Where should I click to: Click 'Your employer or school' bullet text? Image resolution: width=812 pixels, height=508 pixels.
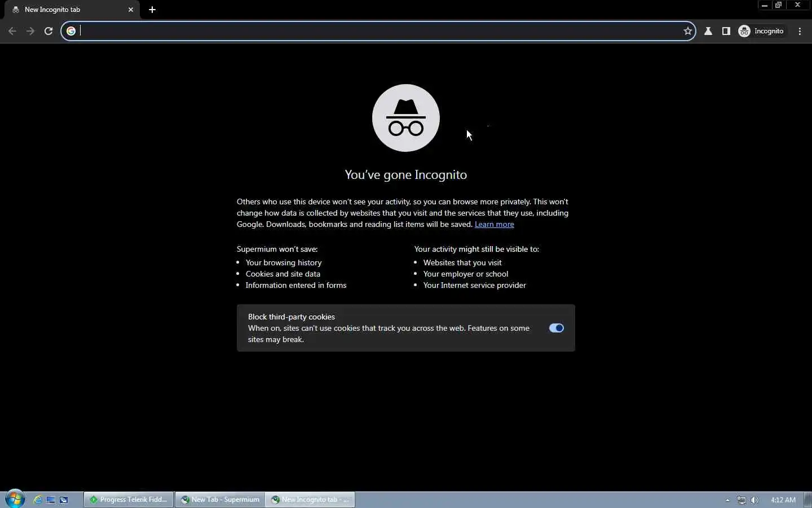coord(466,274)
